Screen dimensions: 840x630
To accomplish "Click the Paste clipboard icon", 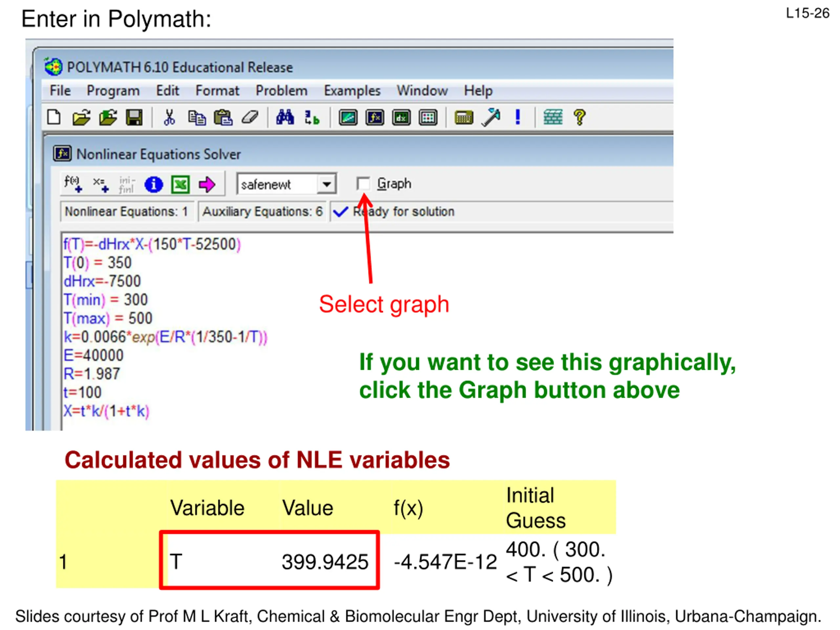I will (x=223, y=117).
